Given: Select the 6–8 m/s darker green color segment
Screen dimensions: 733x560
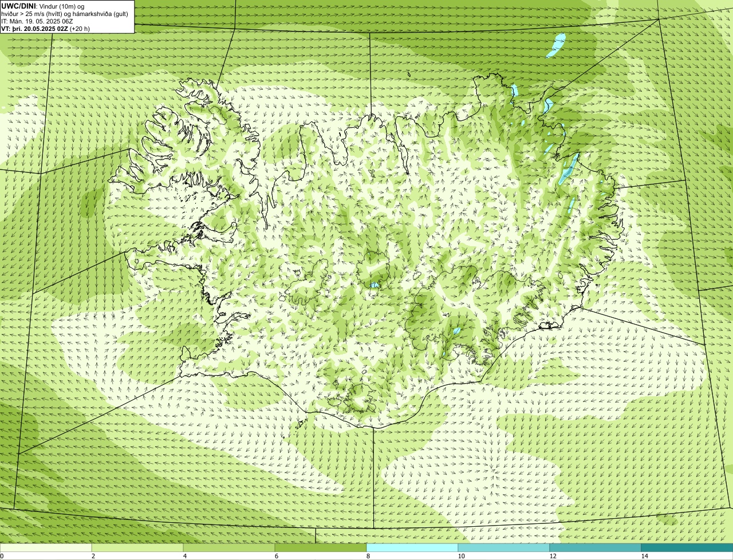Looking at the screenshot, I should pos(321,547).
